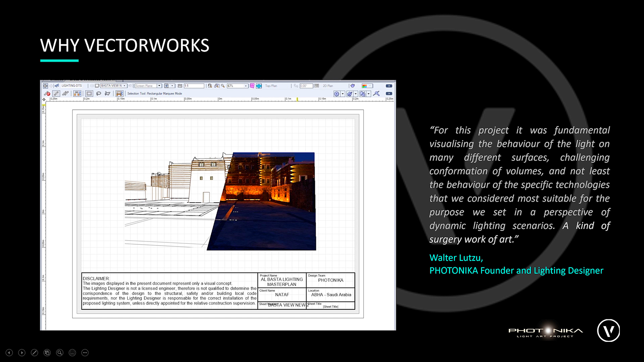Click the Vectorworks V logo badge
Screen dimensions: 644x362
[608, 330]
